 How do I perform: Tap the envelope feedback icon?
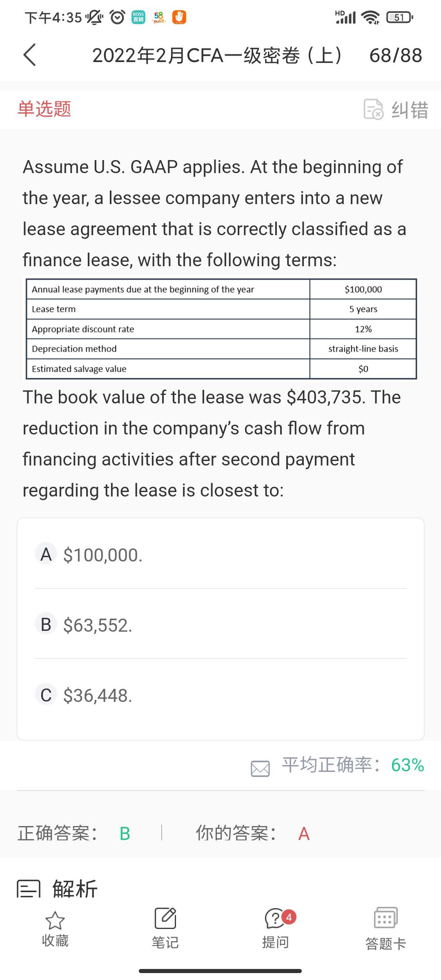[260, 768]
